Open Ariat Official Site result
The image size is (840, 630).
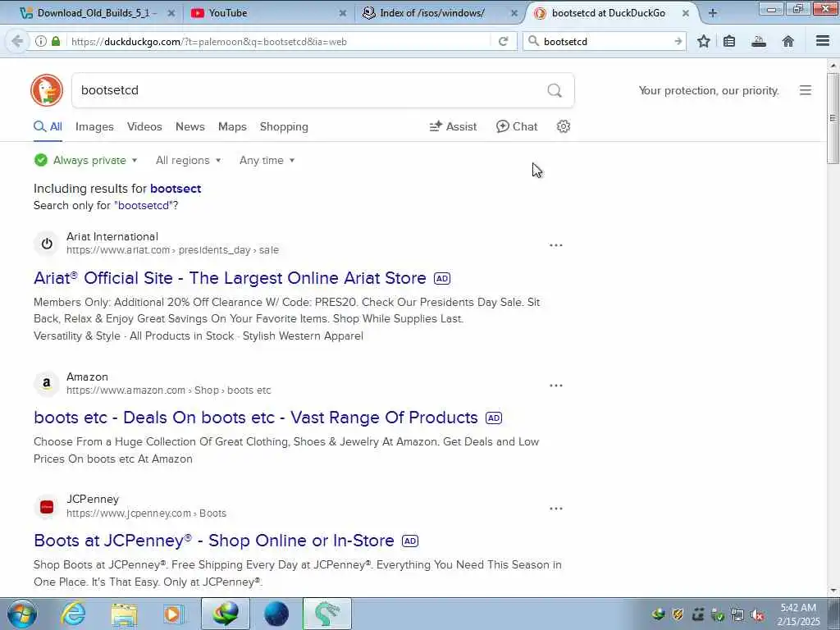click(x=230, y=278)
